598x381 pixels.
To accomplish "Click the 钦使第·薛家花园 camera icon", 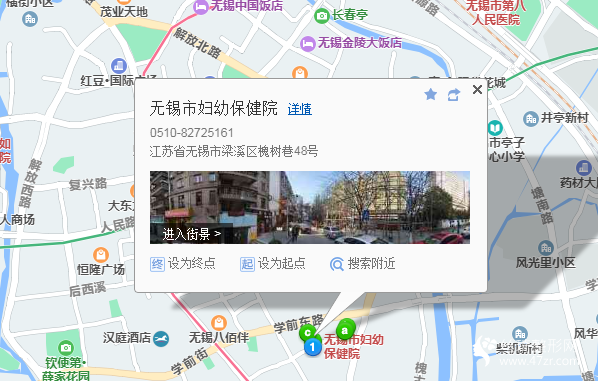I will point(66,348).
